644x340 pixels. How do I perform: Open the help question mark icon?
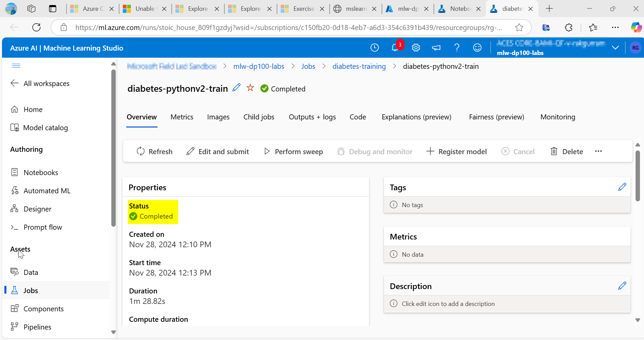tap(457, 48)
